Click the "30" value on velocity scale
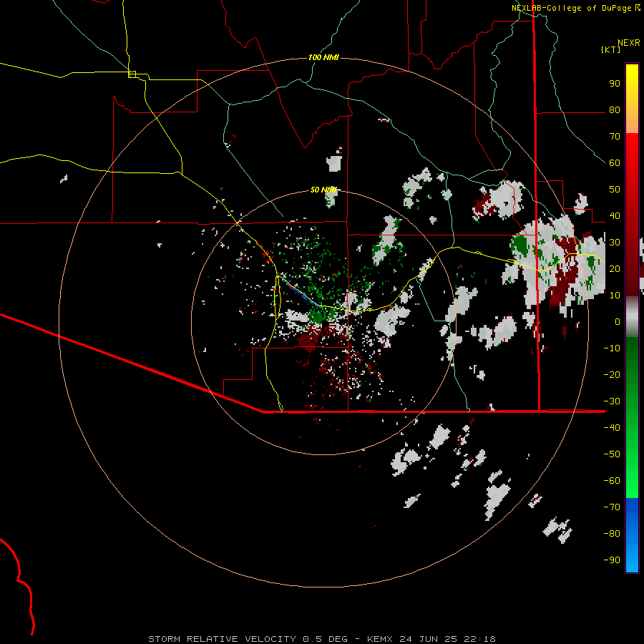This screenshot has width=644, height=644. (615, 243)
